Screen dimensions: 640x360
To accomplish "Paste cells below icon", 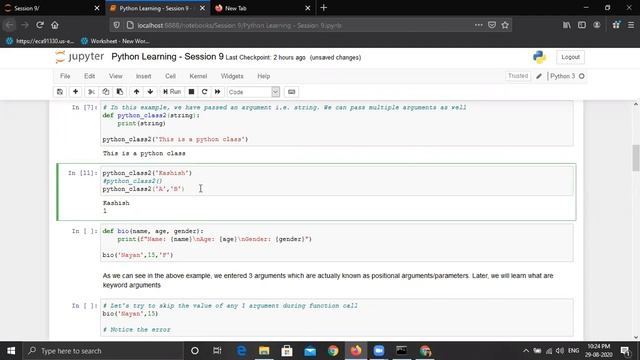I will click(120, 92).
